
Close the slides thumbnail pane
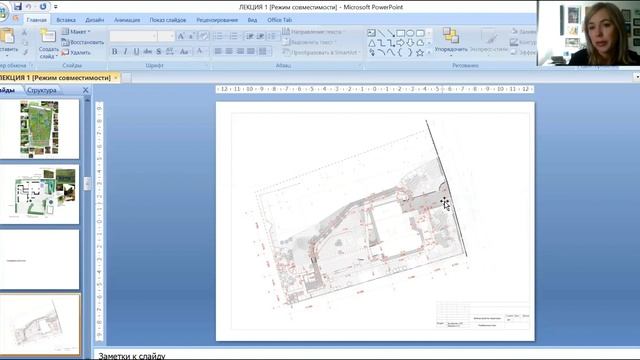85,90
